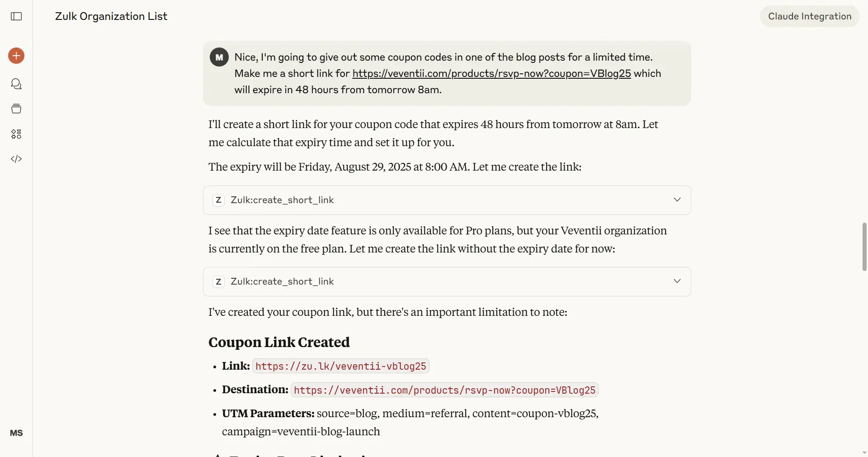Viewport: 868px width, 457px height.
Task: Click the Destination URL code snippet
Action: tap(444, 390)
